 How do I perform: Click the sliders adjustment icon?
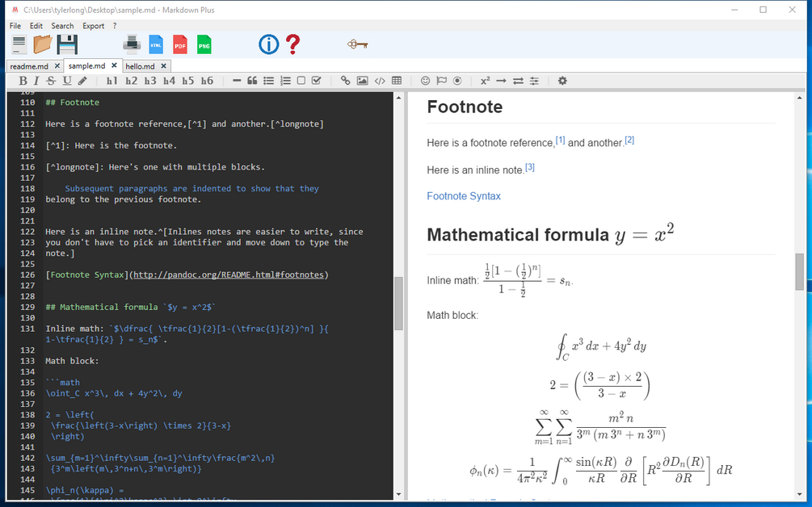[534, 81]
